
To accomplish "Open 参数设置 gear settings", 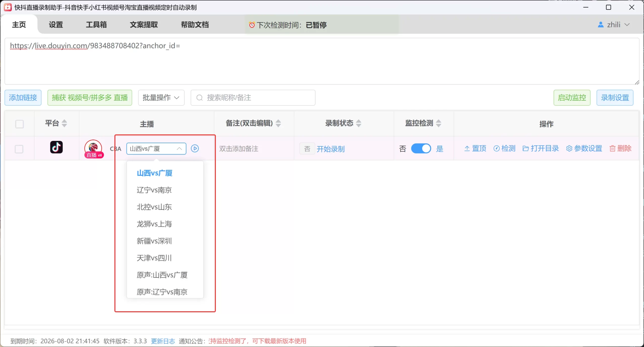I will (x=569, y=148).
